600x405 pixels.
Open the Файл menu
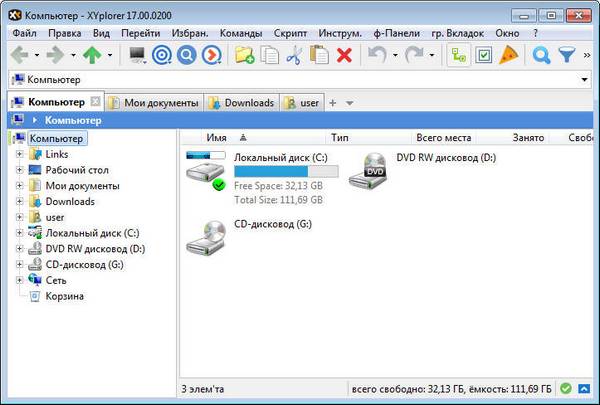point(24,33)
